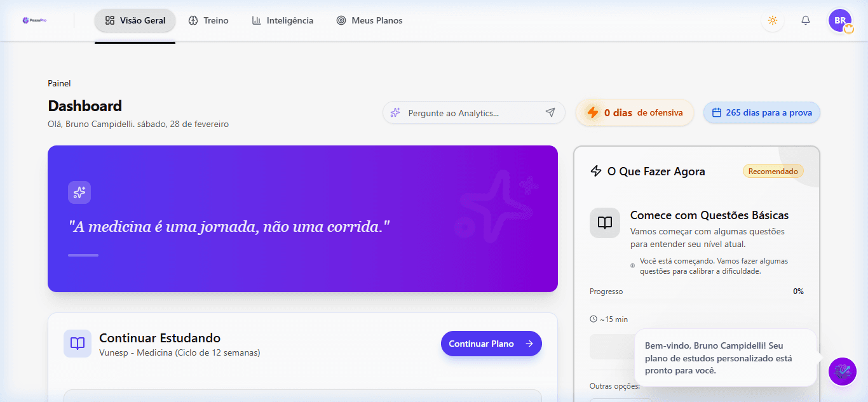Click the book icon on Comece com Questões Básicas
This screenshot has width=868, height=402.
[604, 223]
